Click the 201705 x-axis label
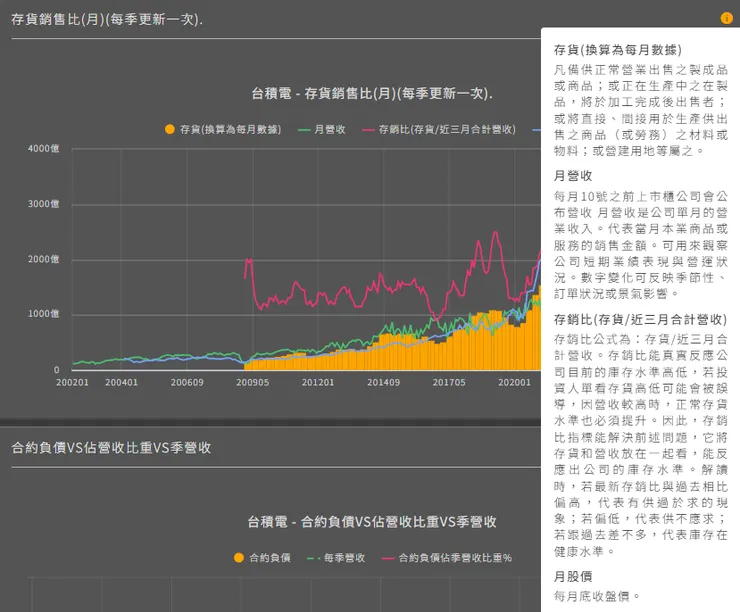Image resolution: width=740 pixels, height=612 pixels. pos(449,382)
